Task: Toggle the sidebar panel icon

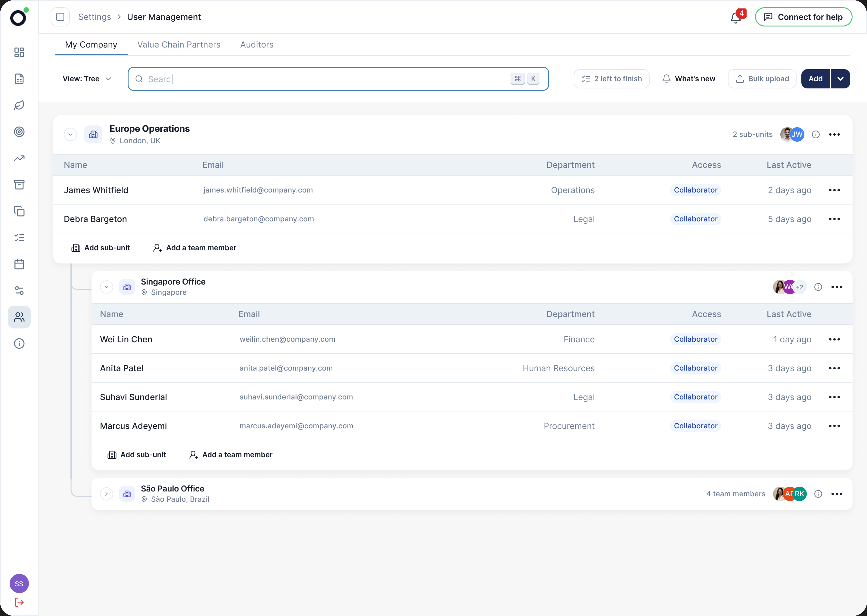Action: [x=60, y=17]
